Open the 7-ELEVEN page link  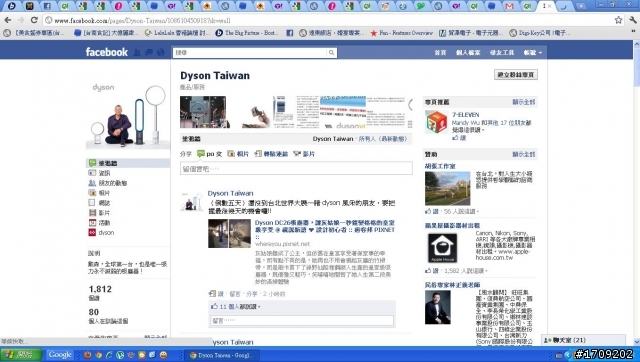click(465, 115)
